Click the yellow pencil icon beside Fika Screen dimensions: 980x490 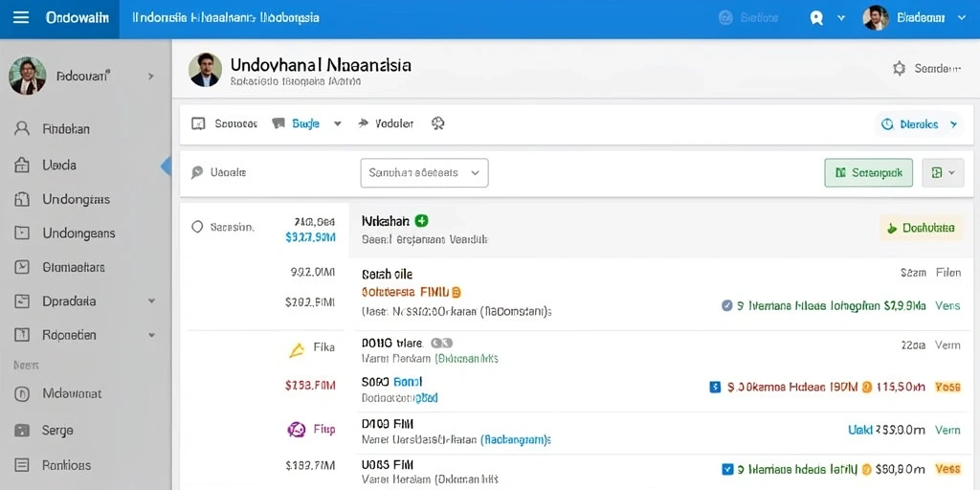click(297, 350)
